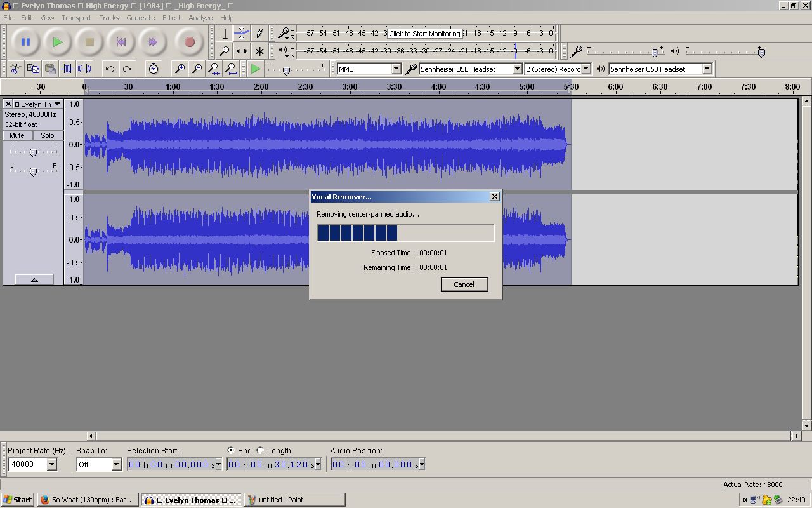Viewport: 812px width, 508px height.
Task: Open the Analyze menu
Action: [x=200, y=18]
